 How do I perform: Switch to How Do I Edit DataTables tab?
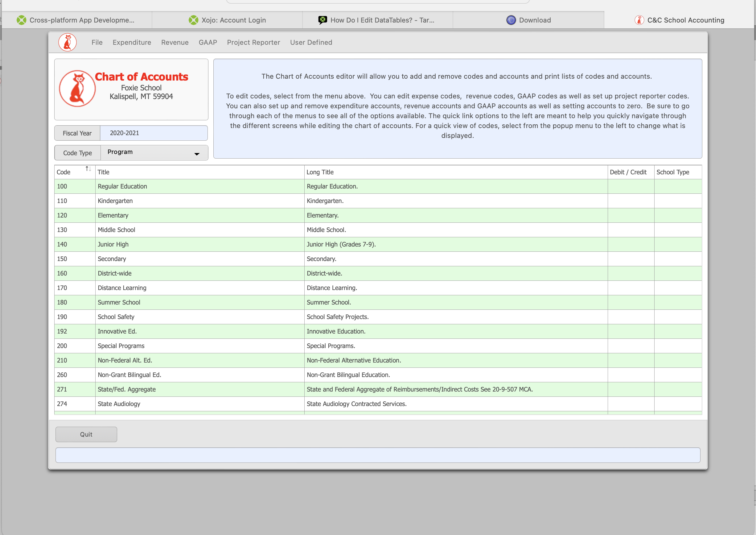point(378,20)
